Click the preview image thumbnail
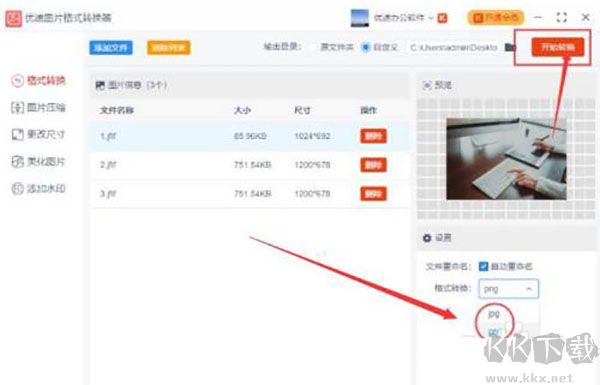This screenshot has height=385, width=600. tap(506, 159)
